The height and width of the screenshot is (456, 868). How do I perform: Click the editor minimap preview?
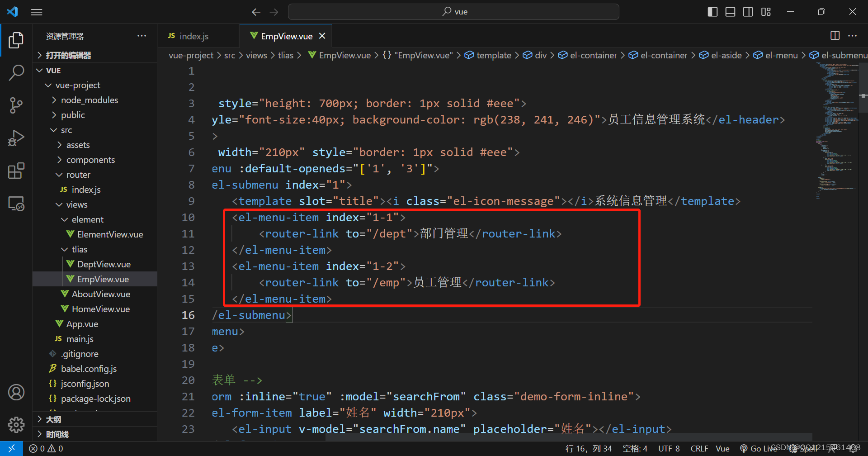click(837, 131)
